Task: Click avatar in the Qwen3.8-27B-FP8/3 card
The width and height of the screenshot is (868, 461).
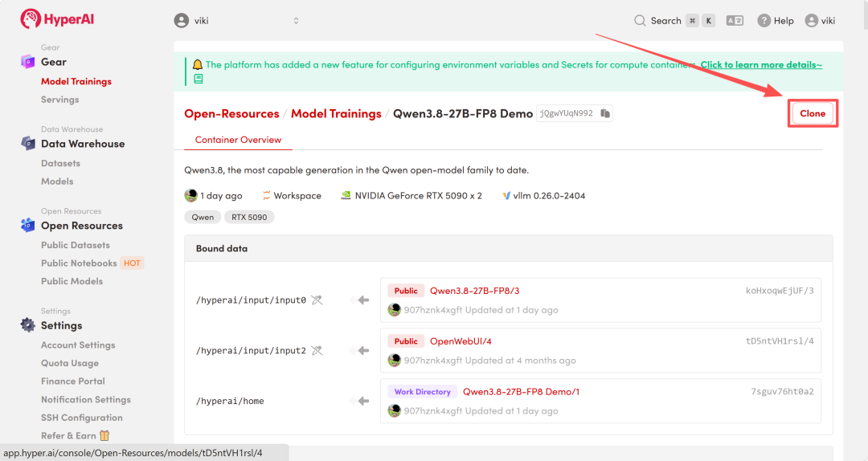Action: [x=394, y=310]
